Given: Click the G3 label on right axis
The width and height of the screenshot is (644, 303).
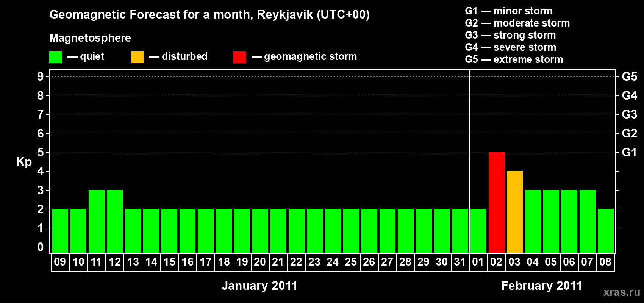Looking at the screenshot, I should tap(630, 114).
